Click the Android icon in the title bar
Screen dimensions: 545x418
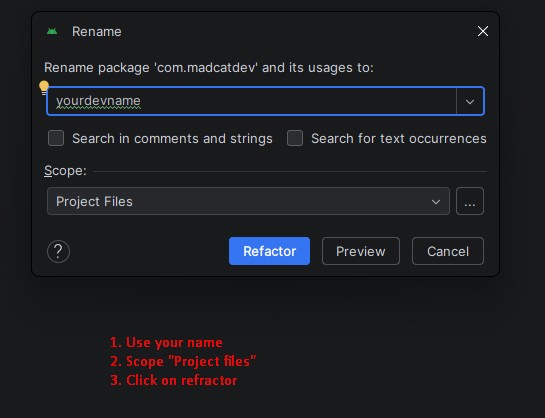click(52, 32)
